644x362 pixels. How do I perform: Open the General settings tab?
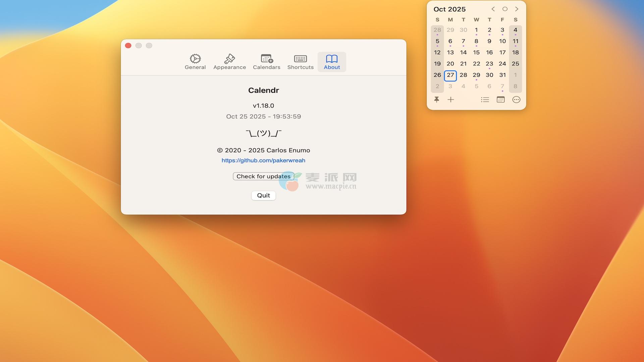click(195, 62)
